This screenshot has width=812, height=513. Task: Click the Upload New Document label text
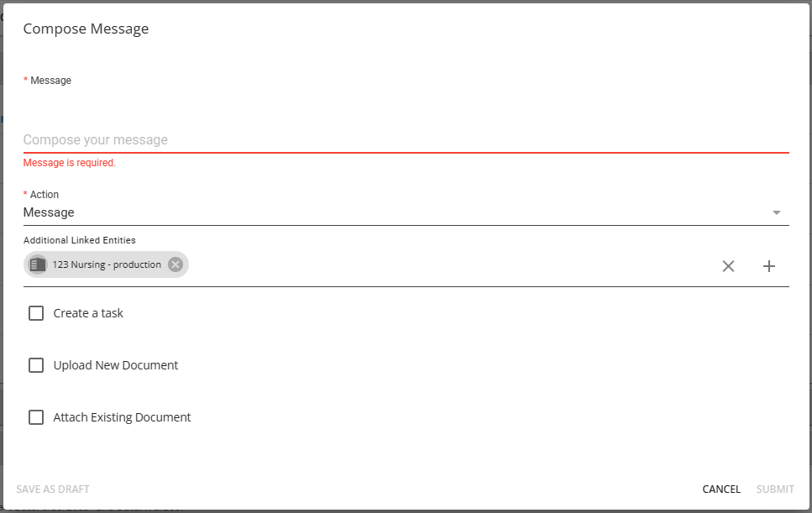point(116,365)
